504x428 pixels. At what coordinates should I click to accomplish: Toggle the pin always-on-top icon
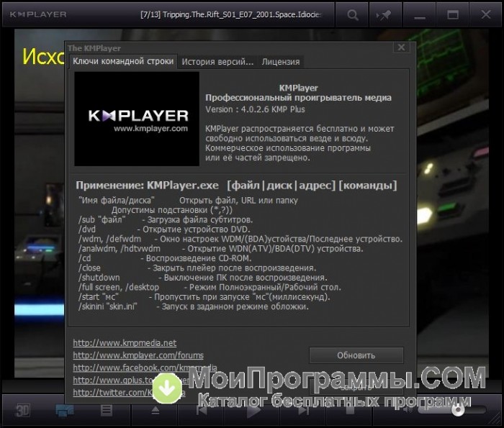point(384,15)
